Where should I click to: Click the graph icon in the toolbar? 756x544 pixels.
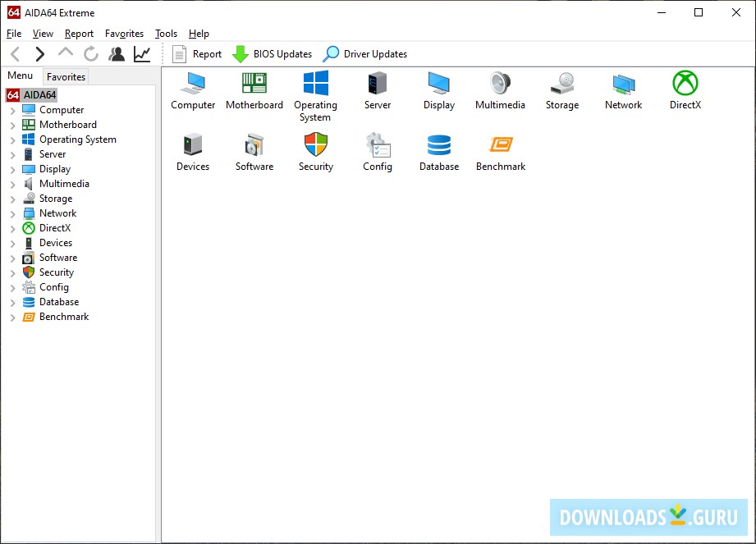[x=142, y=54]
